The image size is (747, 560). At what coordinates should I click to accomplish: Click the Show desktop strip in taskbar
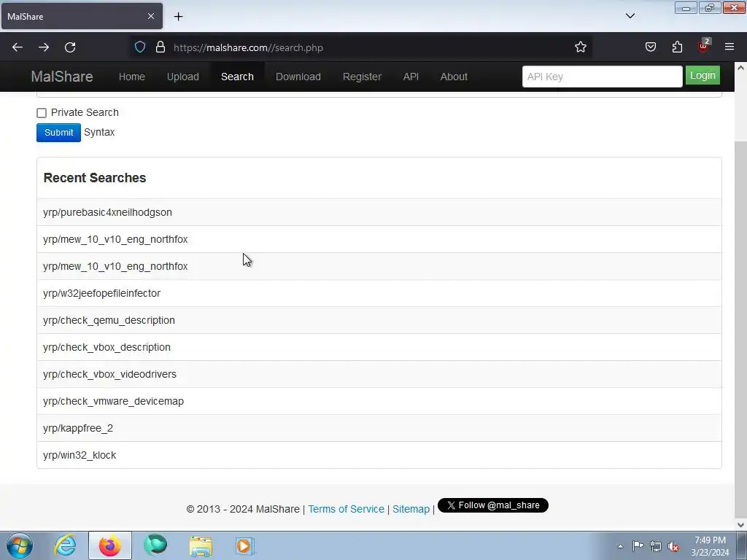(742, 545)
